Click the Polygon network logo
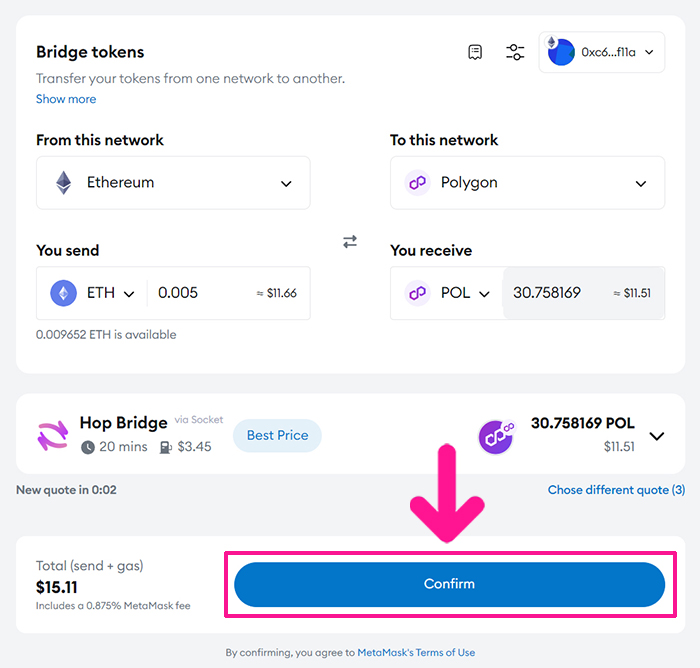Viewport: 700px width, 668px height. (x=417, y=183)
